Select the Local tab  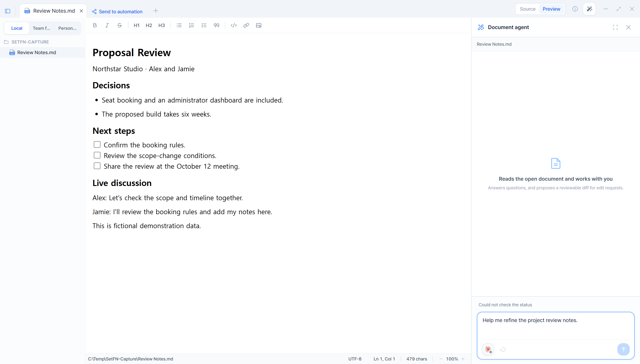(x=17, y=28)
